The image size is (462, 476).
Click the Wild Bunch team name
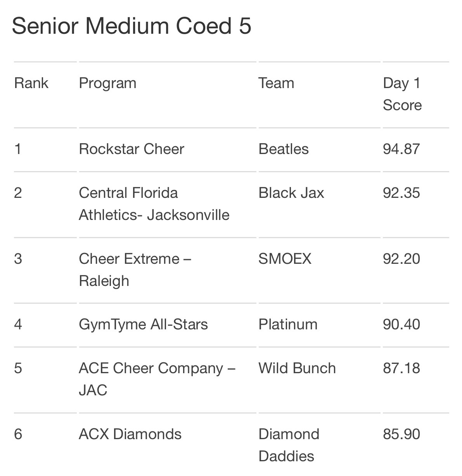(297, 368)
